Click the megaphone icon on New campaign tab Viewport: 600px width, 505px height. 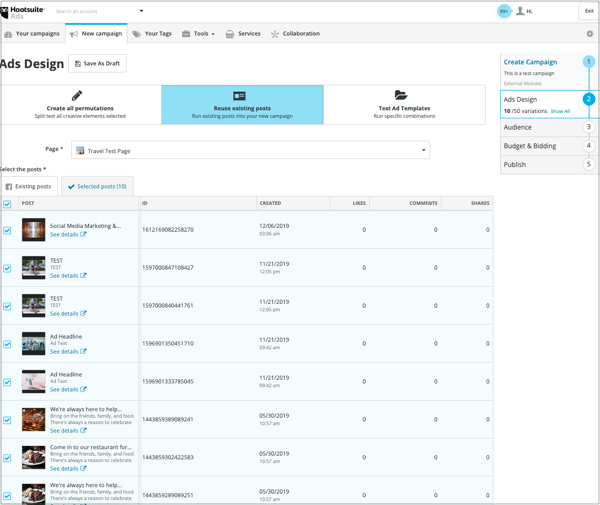point(74,34)
